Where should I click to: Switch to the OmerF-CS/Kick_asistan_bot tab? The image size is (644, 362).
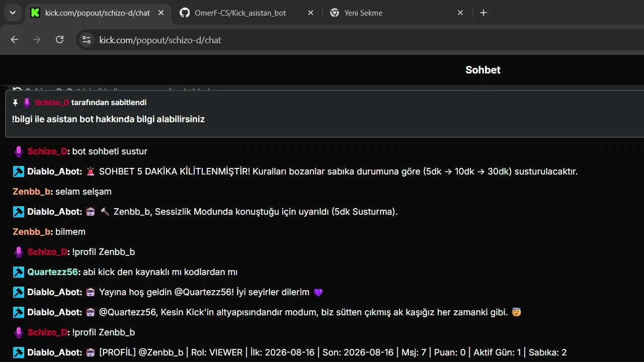pyautogui.click(x=247, y=13)
